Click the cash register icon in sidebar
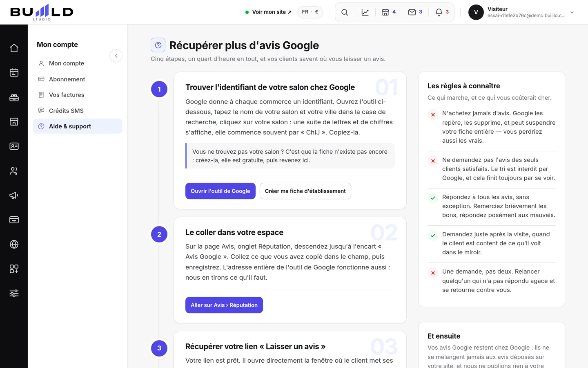 [x=14, y=97]
